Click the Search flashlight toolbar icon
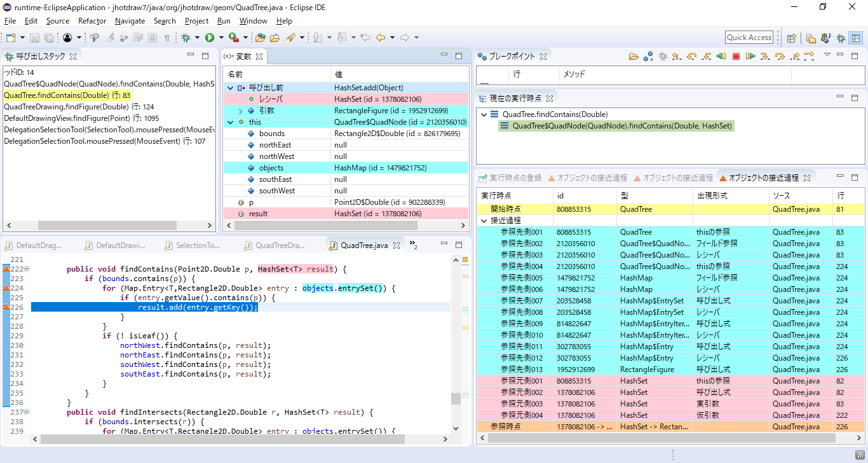The image size is (868, 463). 290,38
